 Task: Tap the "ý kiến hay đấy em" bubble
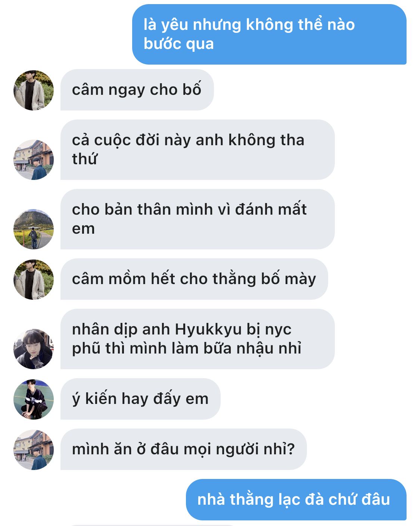[140, 399]
